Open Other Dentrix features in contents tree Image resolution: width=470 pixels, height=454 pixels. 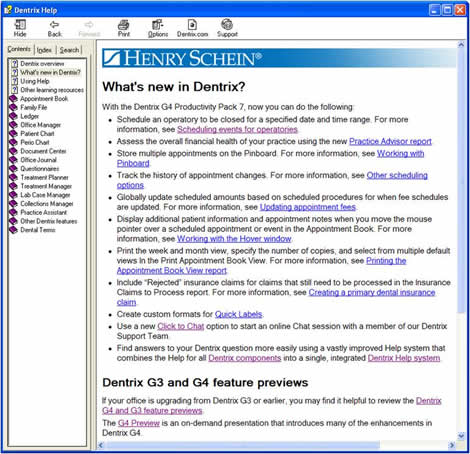49,221
